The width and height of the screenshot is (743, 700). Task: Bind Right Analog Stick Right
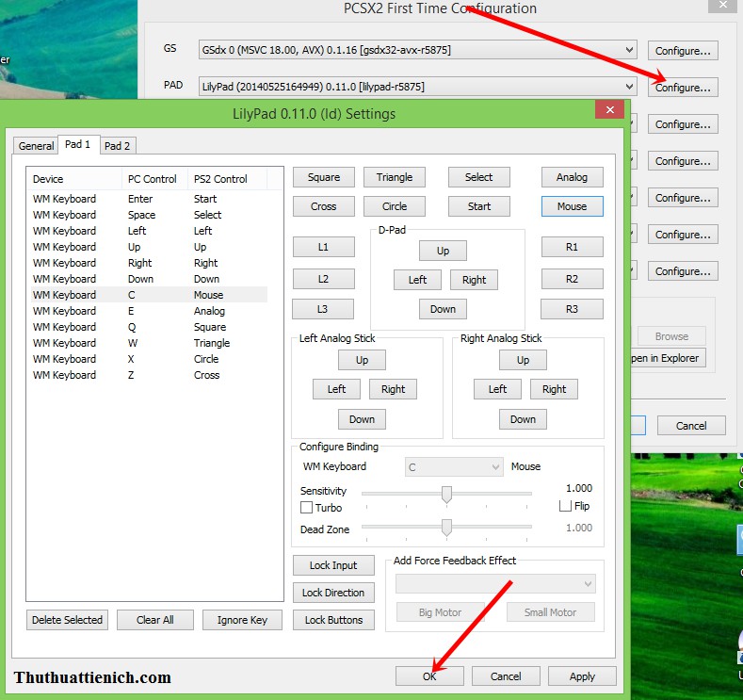tap(554, 389)
